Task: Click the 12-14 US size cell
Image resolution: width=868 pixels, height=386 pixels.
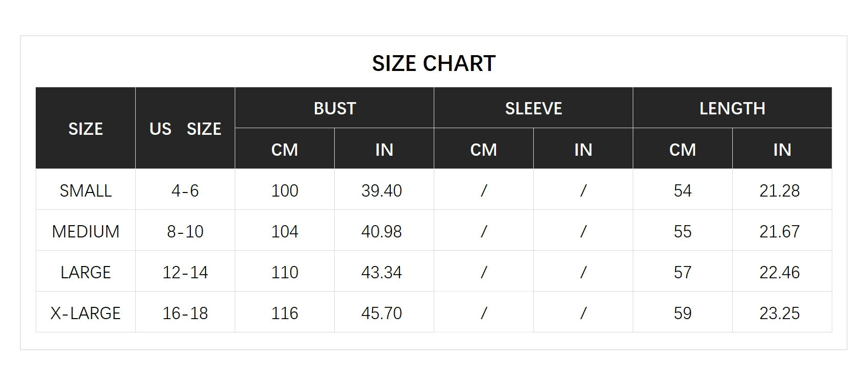Action: pos(185,272)
